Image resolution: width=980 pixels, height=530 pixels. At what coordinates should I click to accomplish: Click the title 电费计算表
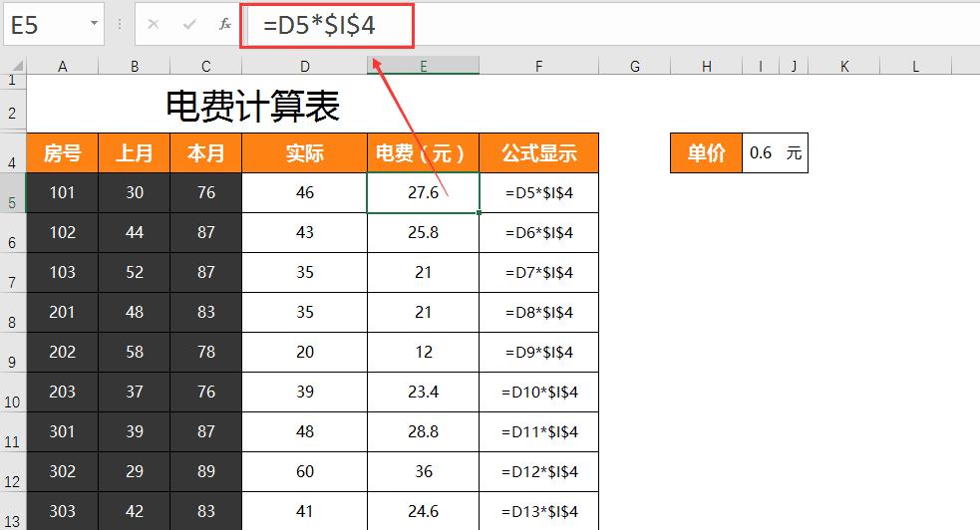pyautogui.click(x=252, y=107)
